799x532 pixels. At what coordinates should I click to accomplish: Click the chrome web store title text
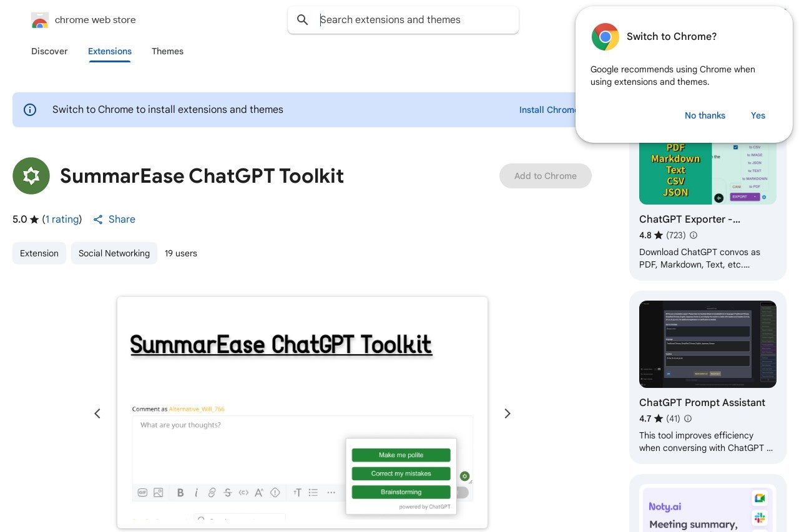click(x=95, y=20)
